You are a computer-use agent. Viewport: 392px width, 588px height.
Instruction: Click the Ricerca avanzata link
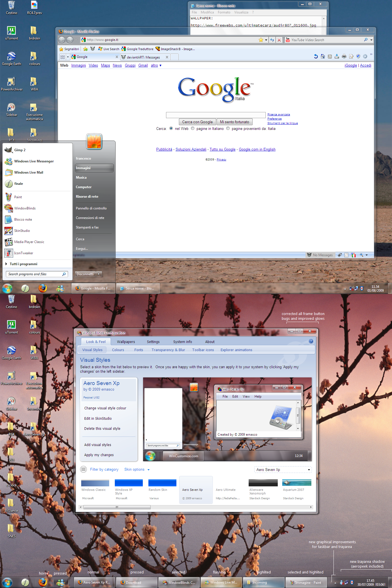click(279, 114)
